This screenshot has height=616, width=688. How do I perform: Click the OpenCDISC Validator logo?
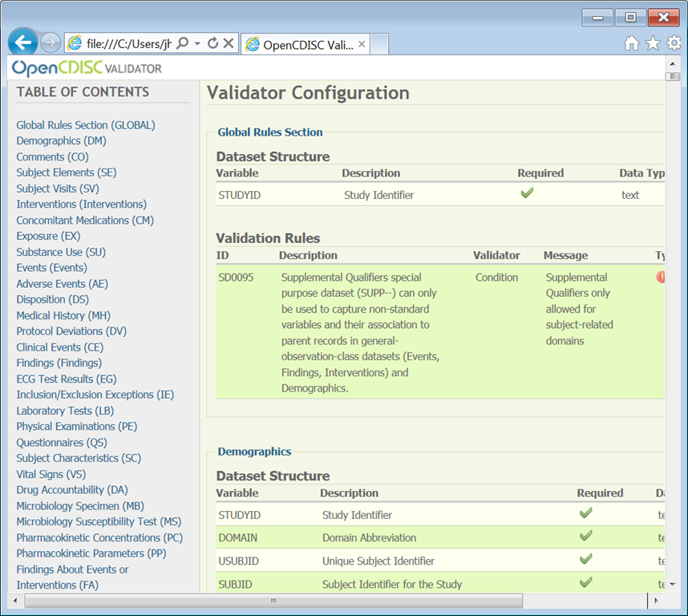click(x=87, y=68)
